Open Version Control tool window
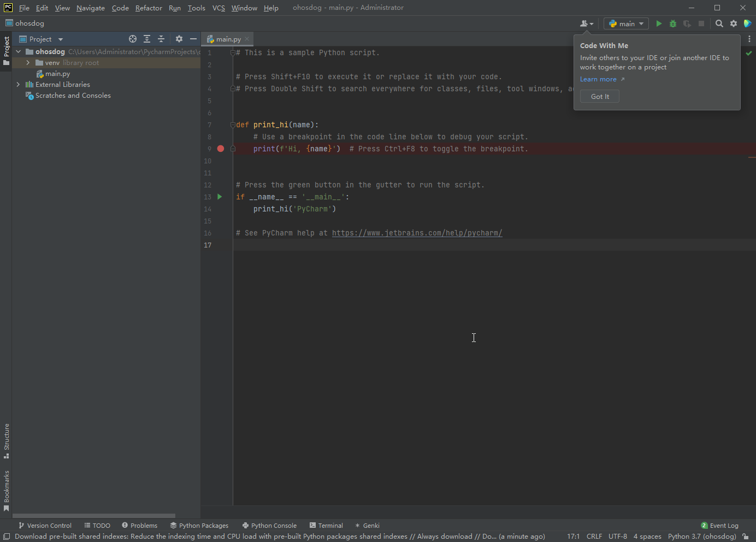756x542 pixels. coord(45,526)
